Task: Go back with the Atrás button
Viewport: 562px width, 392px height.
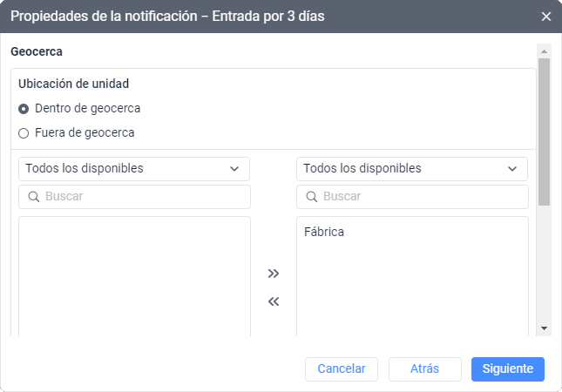Action: (424, 368)
